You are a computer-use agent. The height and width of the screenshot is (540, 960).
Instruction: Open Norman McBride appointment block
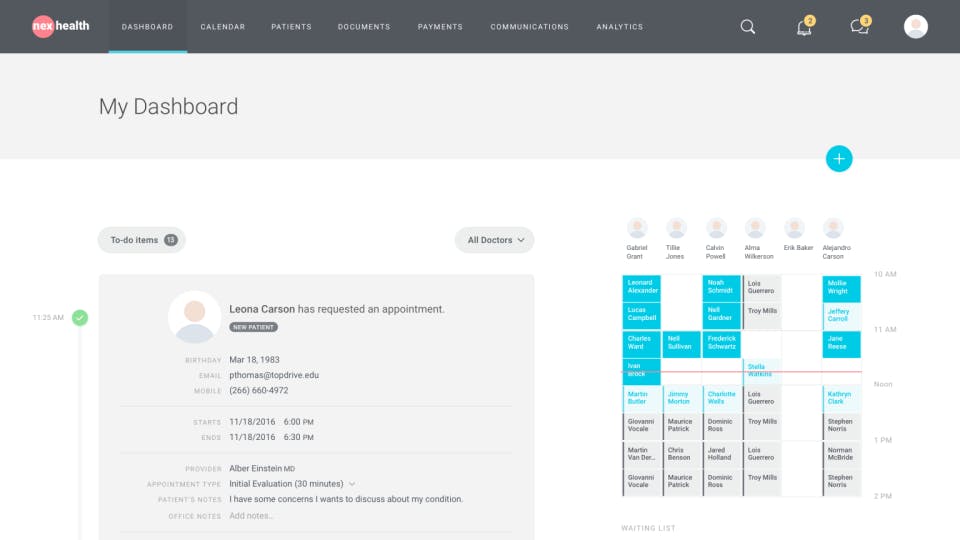[x=841, y=455]
